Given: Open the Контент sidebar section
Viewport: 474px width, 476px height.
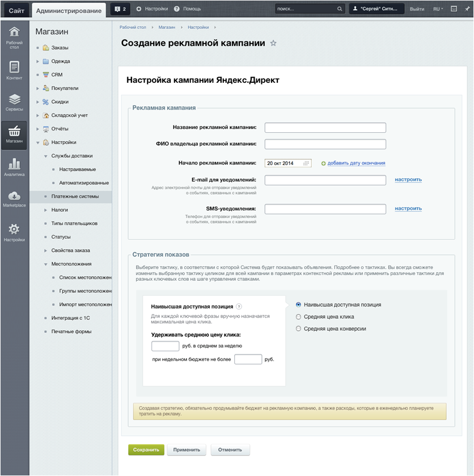Looking at the screenshot, I should pos(14,67).
